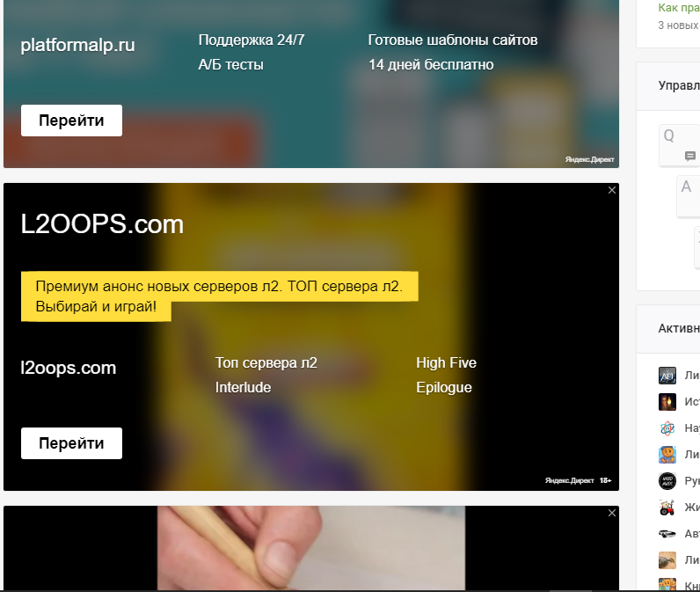Open the Epilogue link
Viewport: 700px width, 592px height.
tap(444, 388)
